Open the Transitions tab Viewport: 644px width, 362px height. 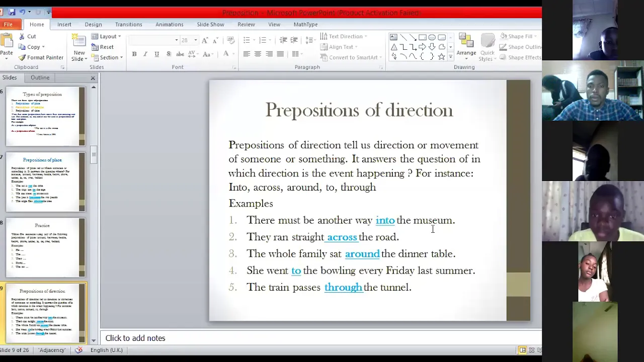128,24
